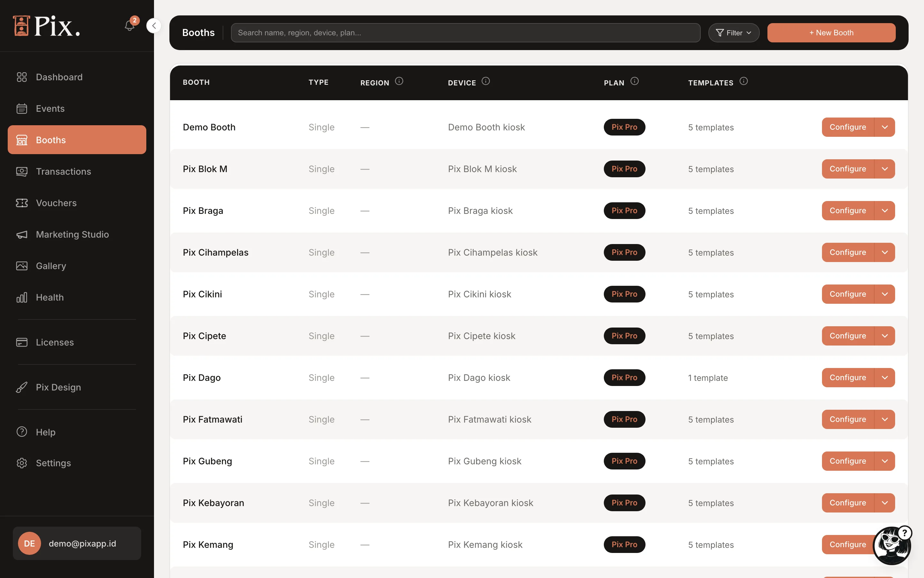Image resolution: width=924 pixels, height=578 pixels.
Task: Click the TYPE column header
Action: [x=319, y=82]
